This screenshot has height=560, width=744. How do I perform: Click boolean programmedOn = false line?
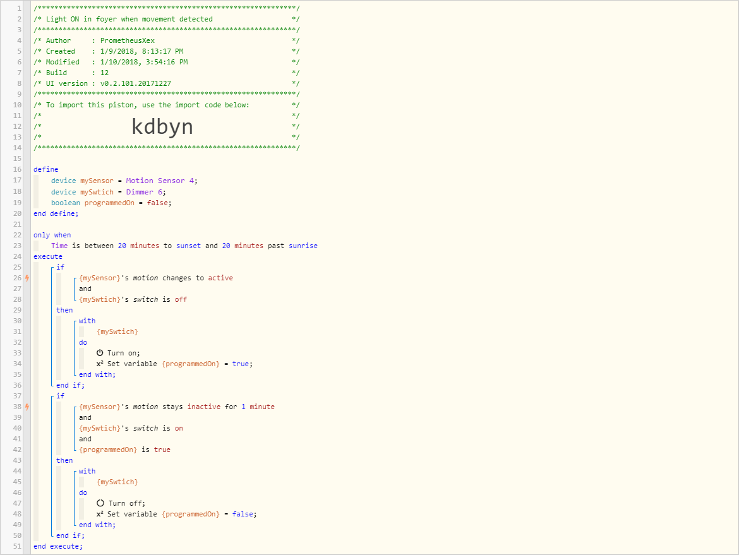pyautogui.click(x=112, y=203)
